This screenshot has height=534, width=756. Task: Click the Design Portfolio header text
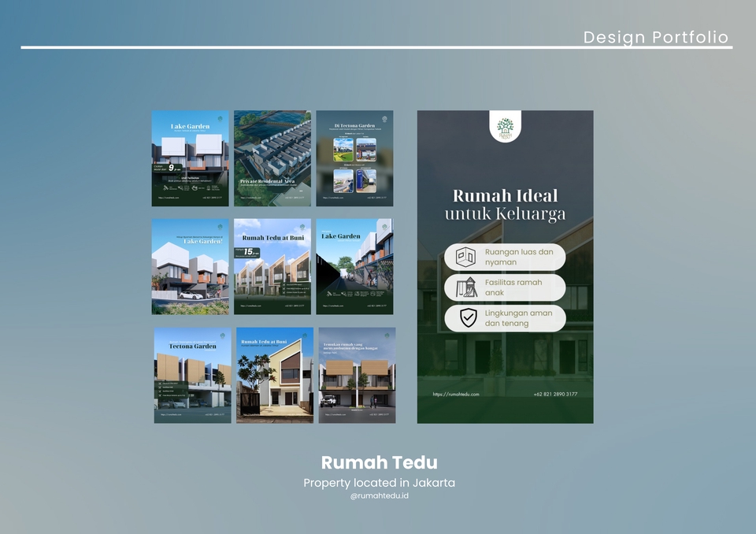656,37
